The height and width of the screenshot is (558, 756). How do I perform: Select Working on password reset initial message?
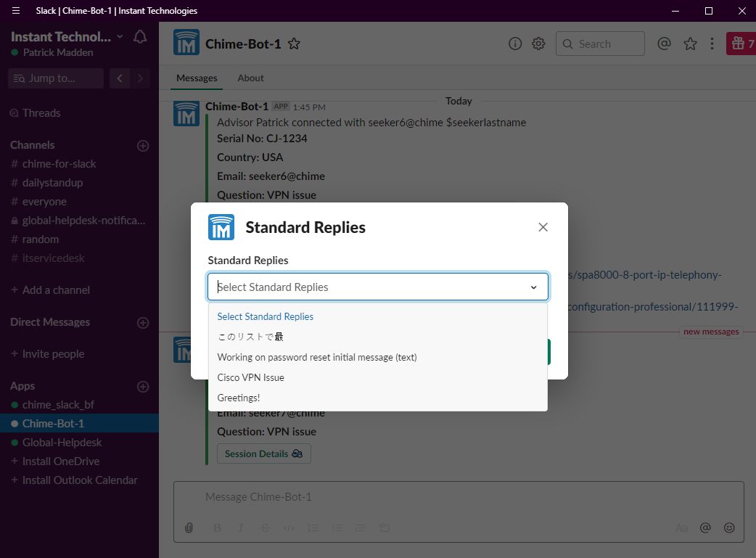tap(377, 358)
